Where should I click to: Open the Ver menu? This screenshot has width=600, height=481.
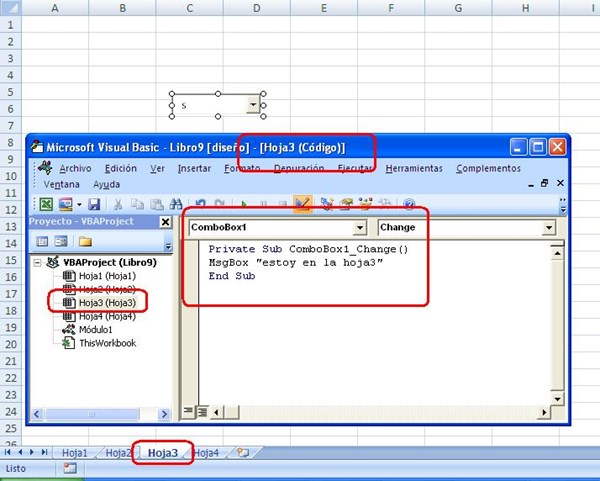(x=157, y=168)
